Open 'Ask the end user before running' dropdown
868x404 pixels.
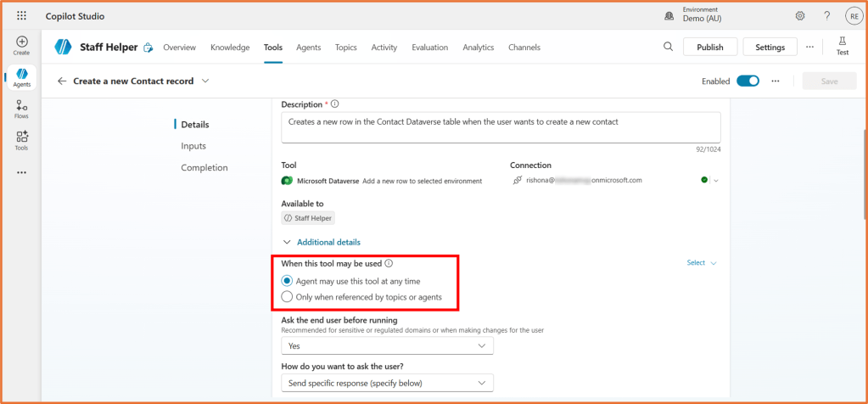click(x=387, y=346)
